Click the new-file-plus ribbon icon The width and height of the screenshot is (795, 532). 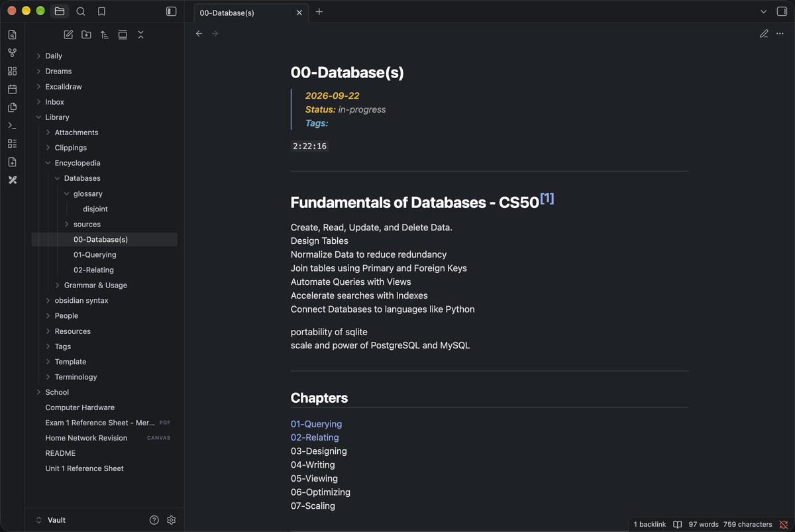pos(12,162)
